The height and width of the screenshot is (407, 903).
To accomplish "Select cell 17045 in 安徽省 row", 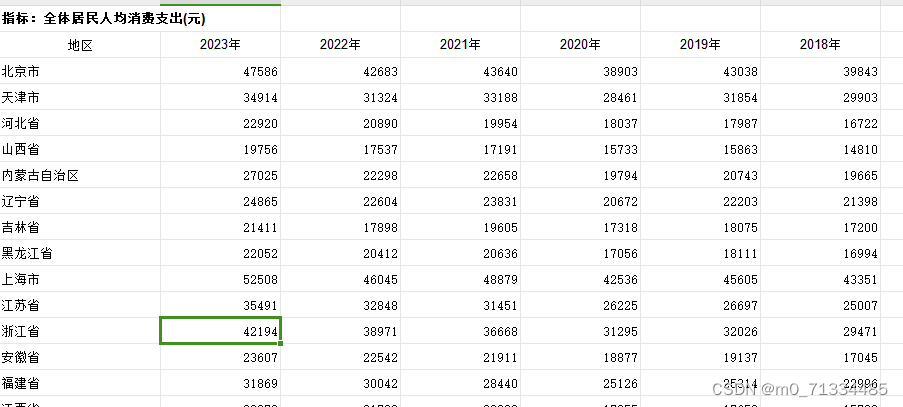I will pyautogui.click(x=821, y=357).
